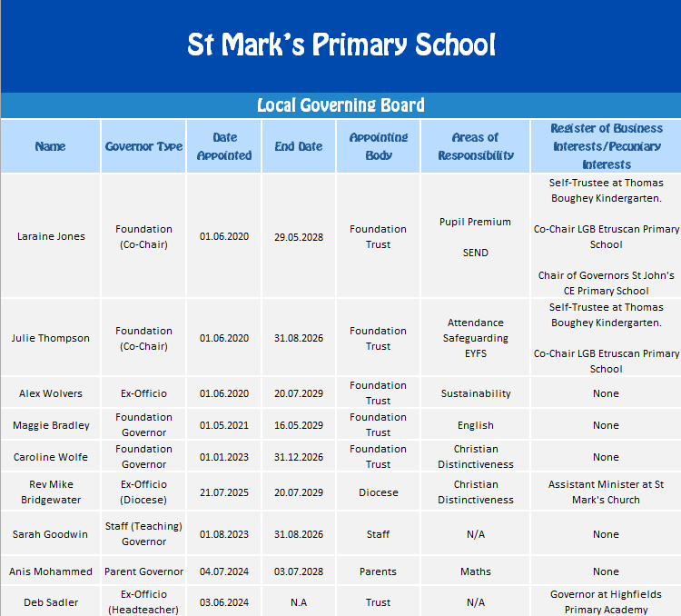Click the Appointing Body column header
The image size is (681, 616).
[x=379, y=146]
